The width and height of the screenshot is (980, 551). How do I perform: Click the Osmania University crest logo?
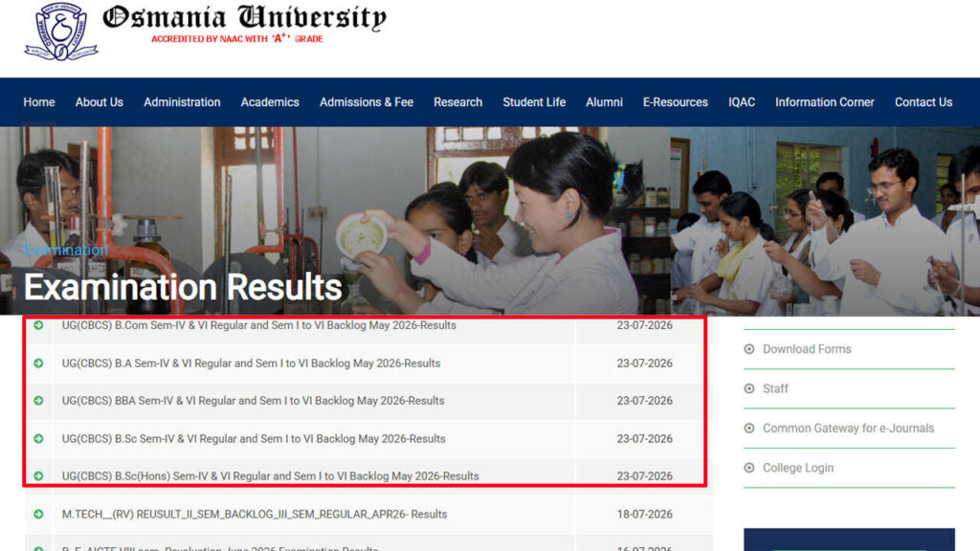(x=60, y=32)
